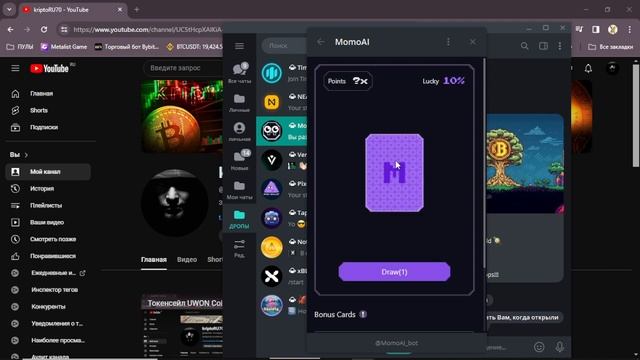Open Telegram chat three-dot menu

point(560,46)
